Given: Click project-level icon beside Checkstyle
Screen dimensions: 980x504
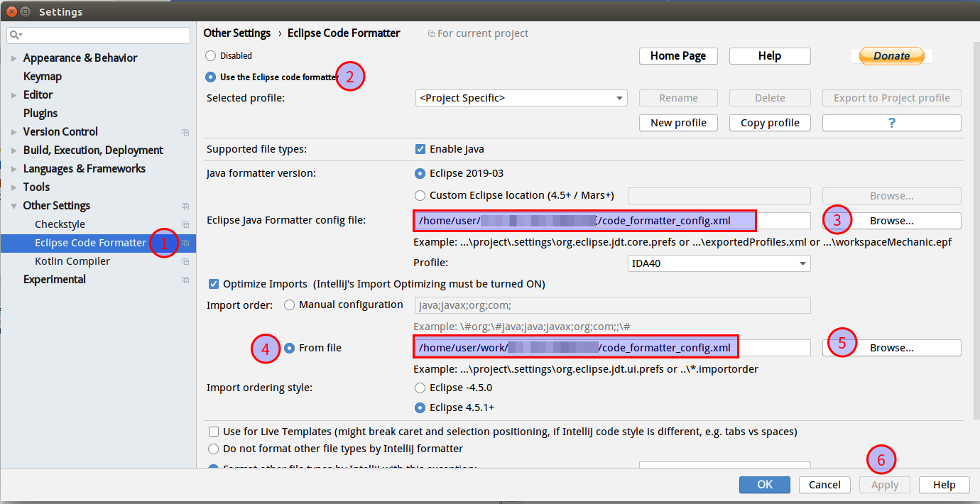Looking at the screenshot, I should click(x=185, y=224).
